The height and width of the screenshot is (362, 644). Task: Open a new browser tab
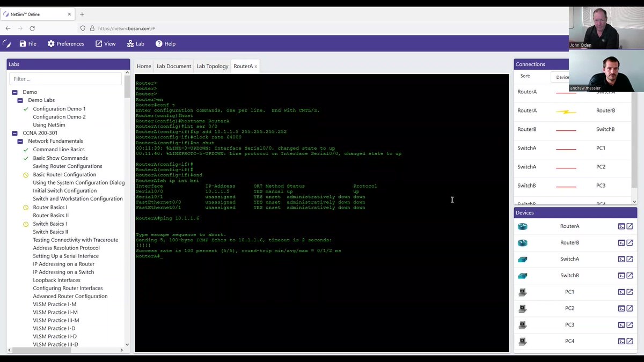(82, 14)
